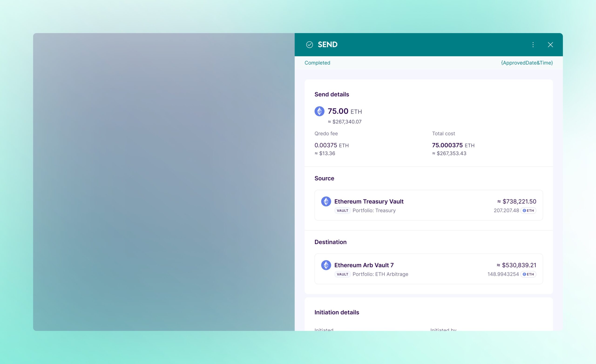Click the 75.00 ETH amount

point(345,111)
